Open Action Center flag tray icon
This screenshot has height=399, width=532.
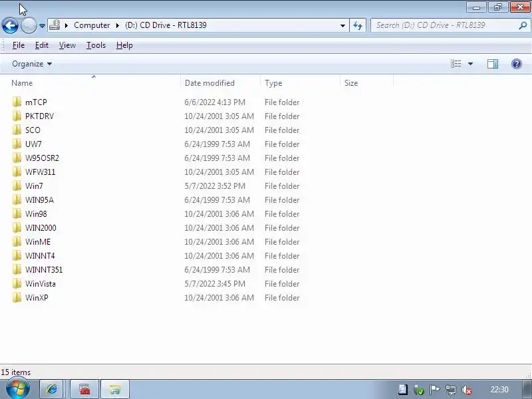pos(435,390)
